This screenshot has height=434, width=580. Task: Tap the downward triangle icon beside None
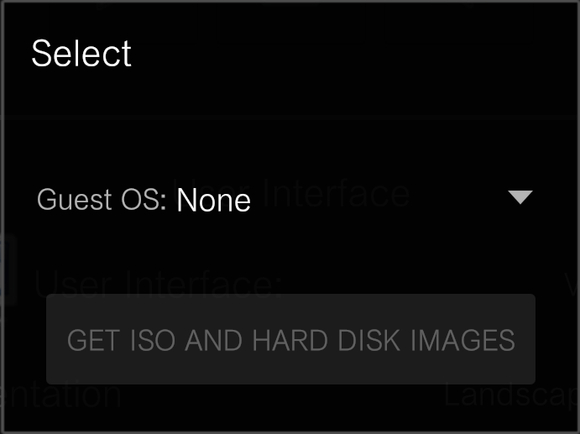point(520,197)
